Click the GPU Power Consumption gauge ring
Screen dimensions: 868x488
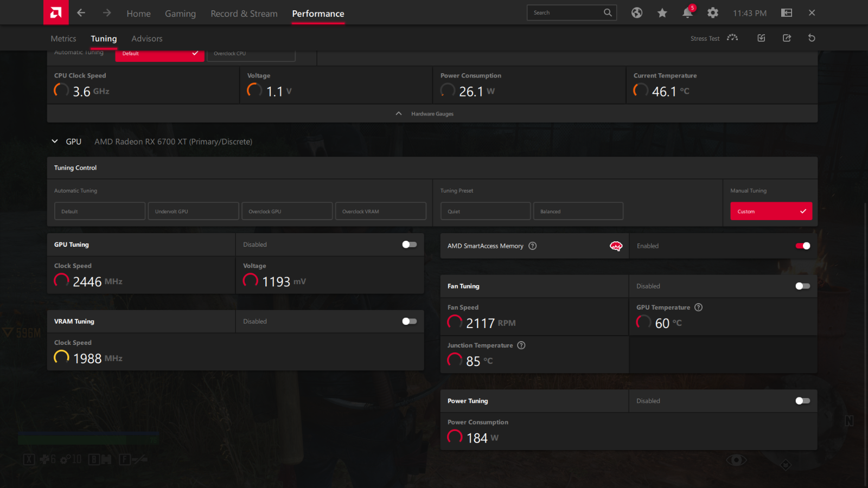pyautogui.click(x=455, y=436)
